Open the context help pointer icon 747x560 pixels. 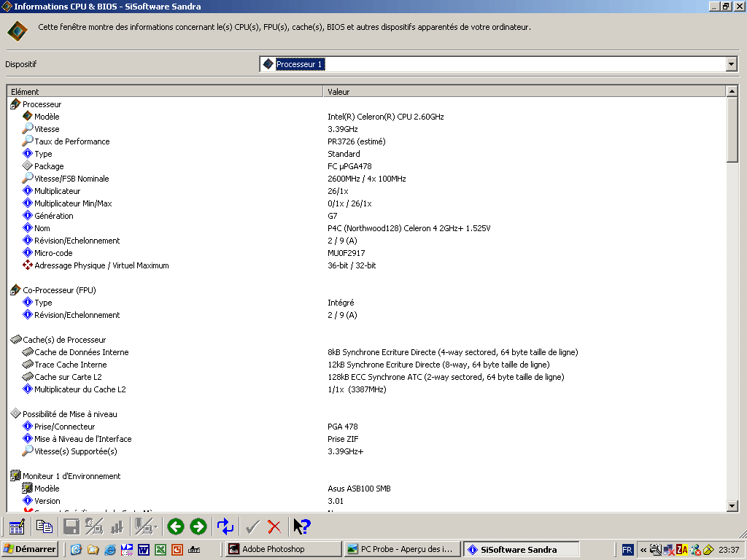301,526
